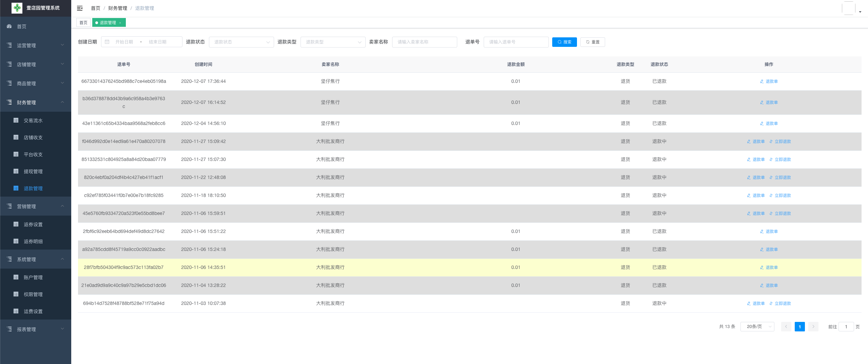Open the user avatar in top bar

pos(848,8)
